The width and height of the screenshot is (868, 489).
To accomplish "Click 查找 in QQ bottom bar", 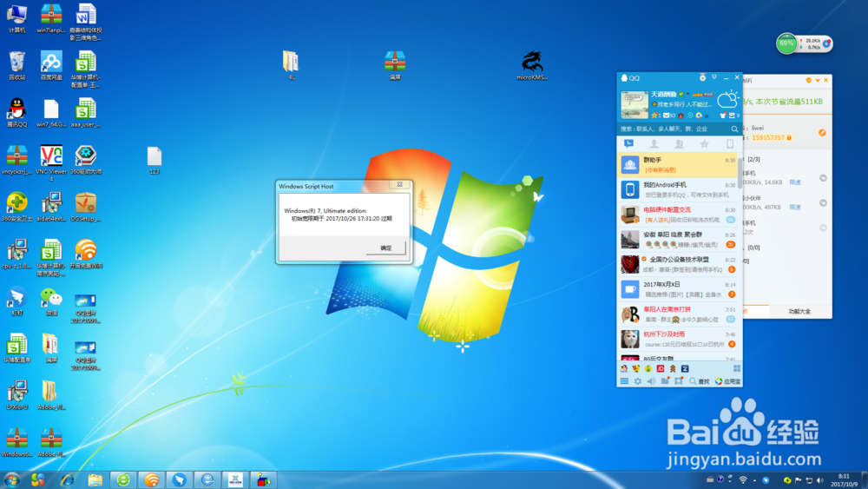I will (699, 381).
